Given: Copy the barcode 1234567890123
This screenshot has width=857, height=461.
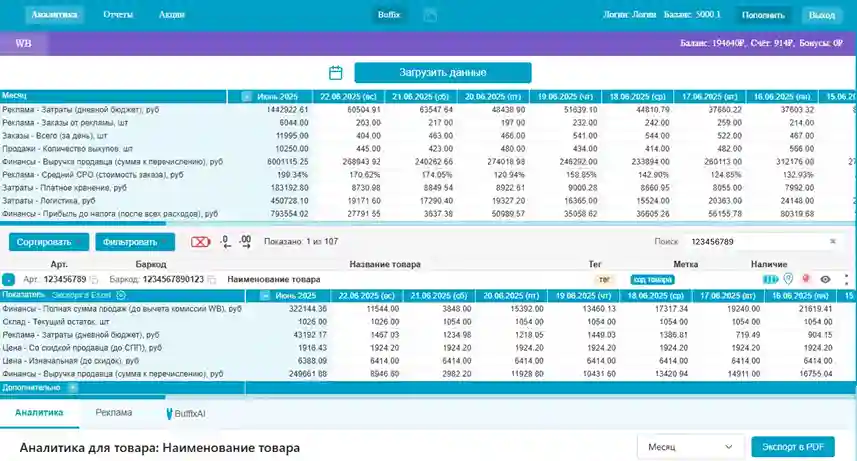Looking at the screenshot, I should pyautogui.click(x=210, y=280).
